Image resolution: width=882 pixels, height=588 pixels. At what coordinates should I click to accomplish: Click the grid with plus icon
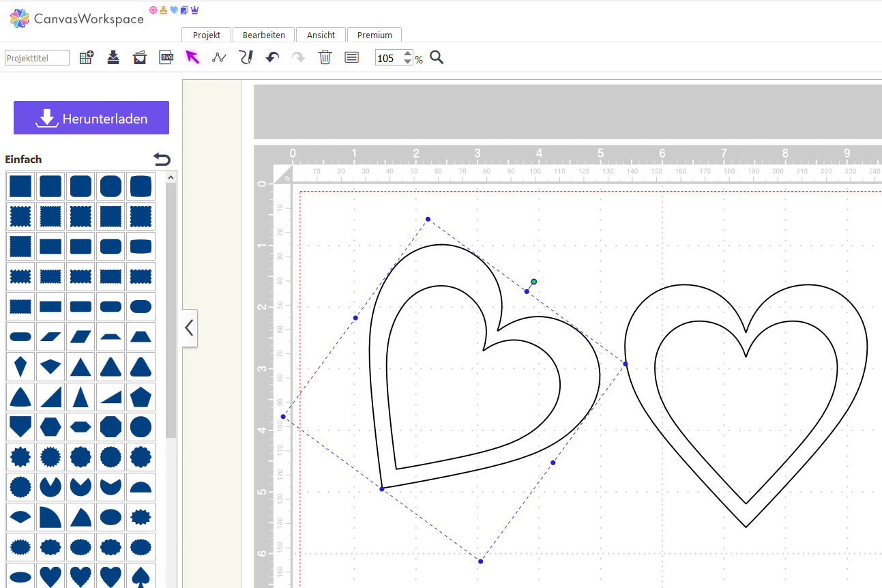coord(87,57)
